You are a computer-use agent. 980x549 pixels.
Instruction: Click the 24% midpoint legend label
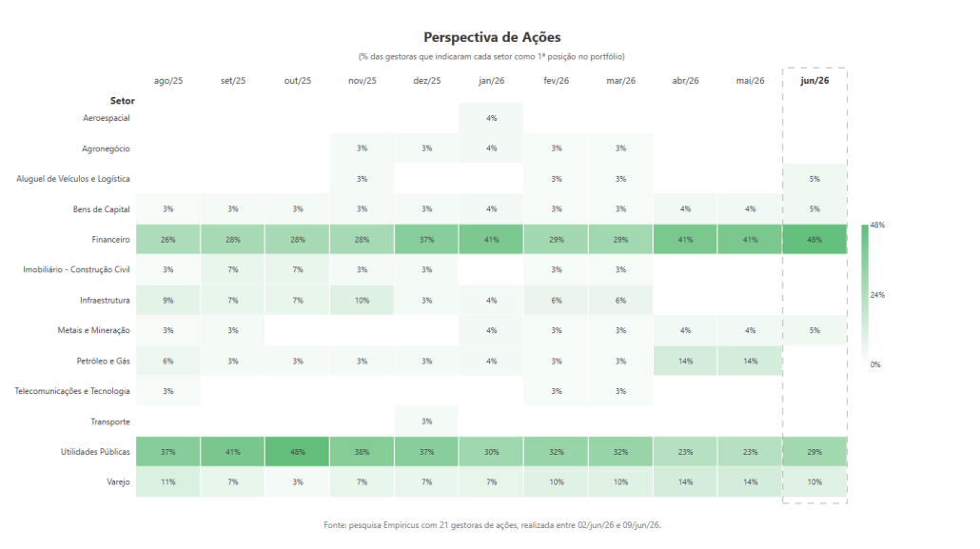[x=877, y=295]
